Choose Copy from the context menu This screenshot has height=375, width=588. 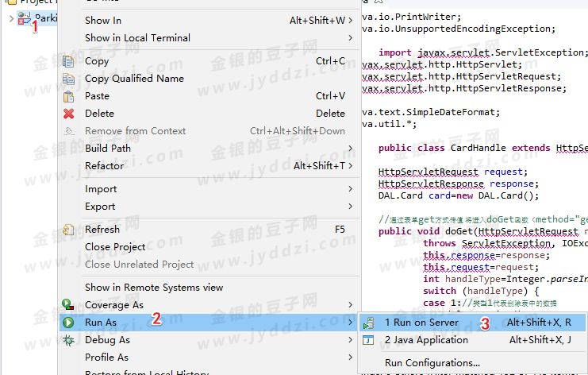pos(209,61)
